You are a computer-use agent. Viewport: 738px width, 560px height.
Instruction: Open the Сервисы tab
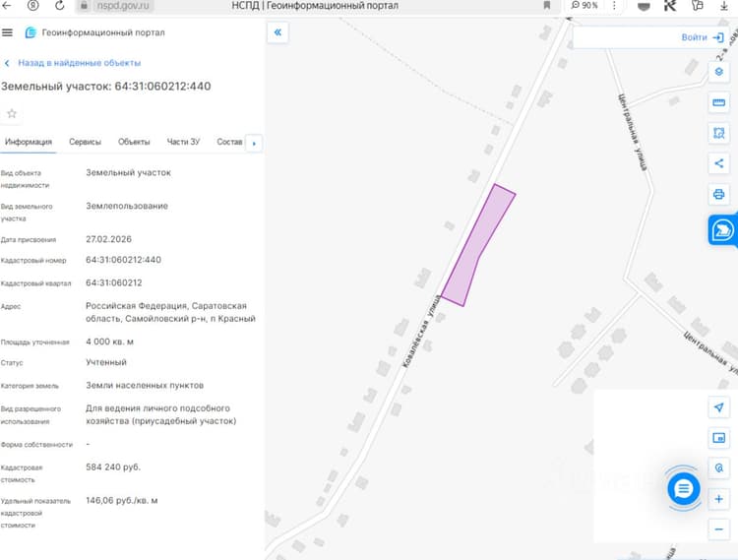[x=85, y=142]
